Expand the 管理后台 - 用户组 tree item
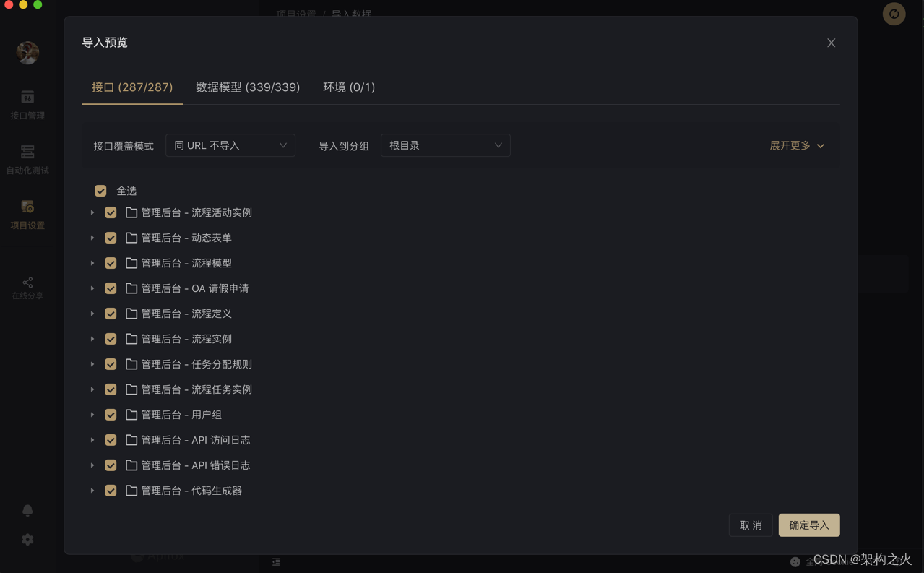Image resolution: width=924 pixels, height=573 pixels. coord(92,414)
